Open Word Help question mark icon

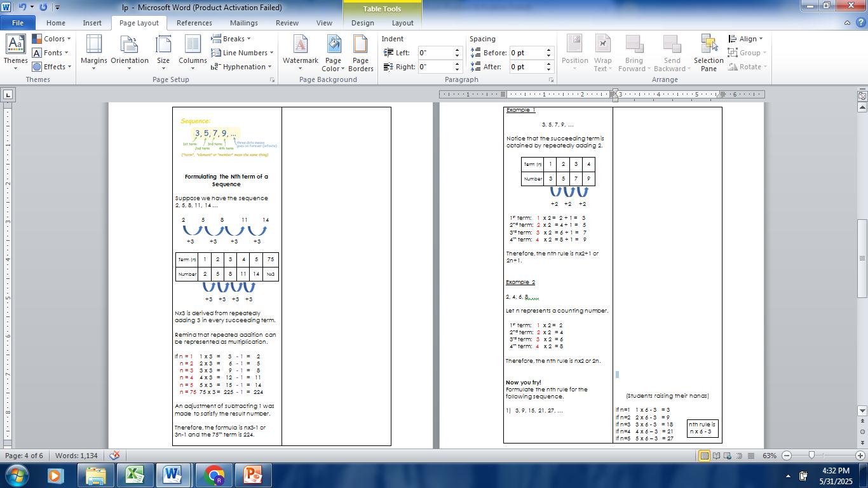point(860,23)
